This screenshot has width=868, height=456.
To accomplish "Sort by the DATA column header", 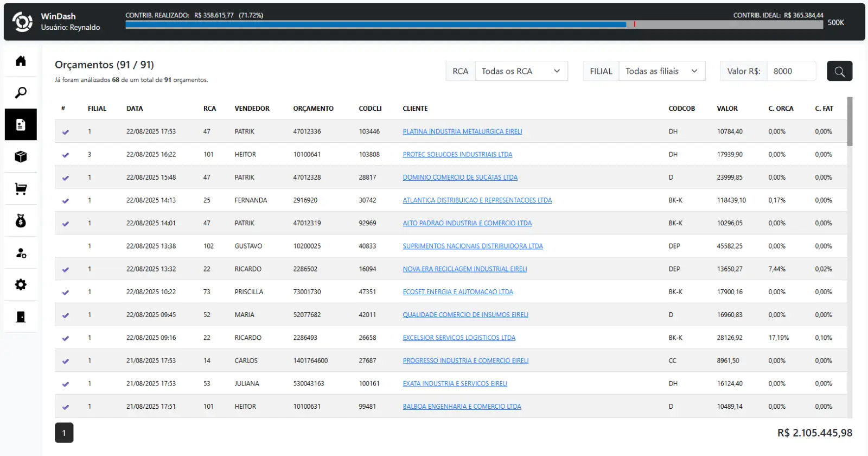I will click(135, 109).
